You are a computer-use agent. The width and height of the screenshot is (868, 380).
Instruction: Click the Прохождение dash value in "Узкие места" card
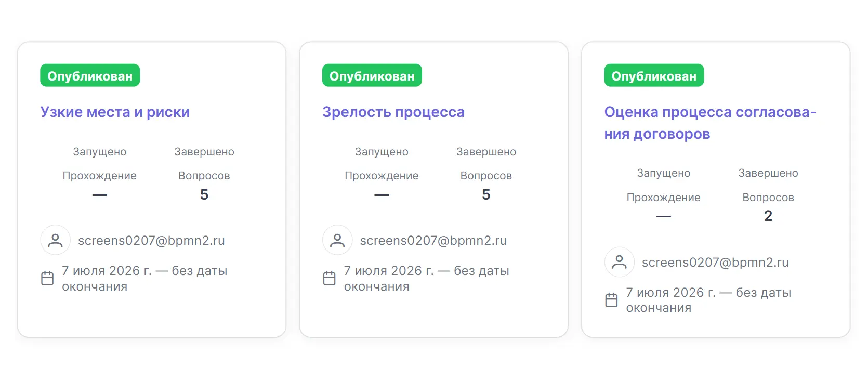pos(100,195)
